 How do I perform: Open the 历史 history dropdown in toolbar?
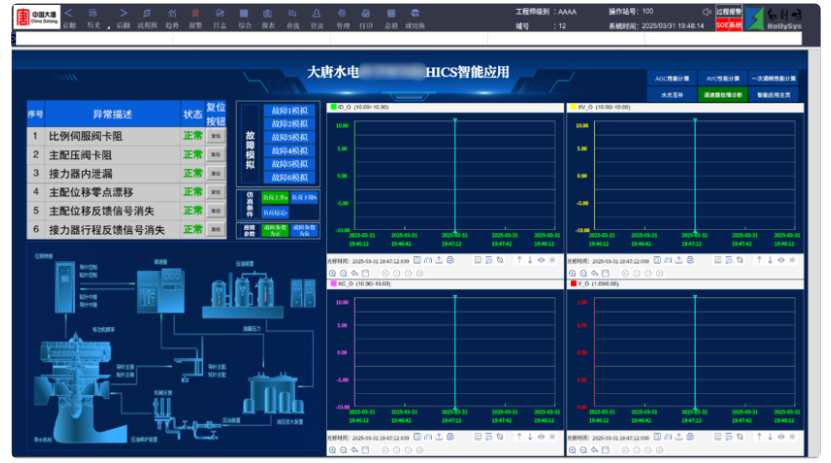(x=94, y=17)
